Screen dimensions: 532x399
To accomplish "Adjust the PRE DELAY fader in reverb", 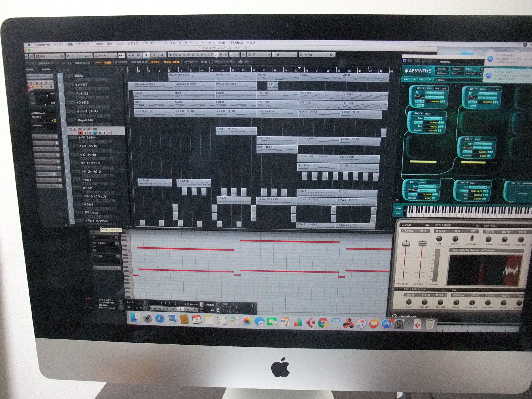I will click(x=406, y=244).
